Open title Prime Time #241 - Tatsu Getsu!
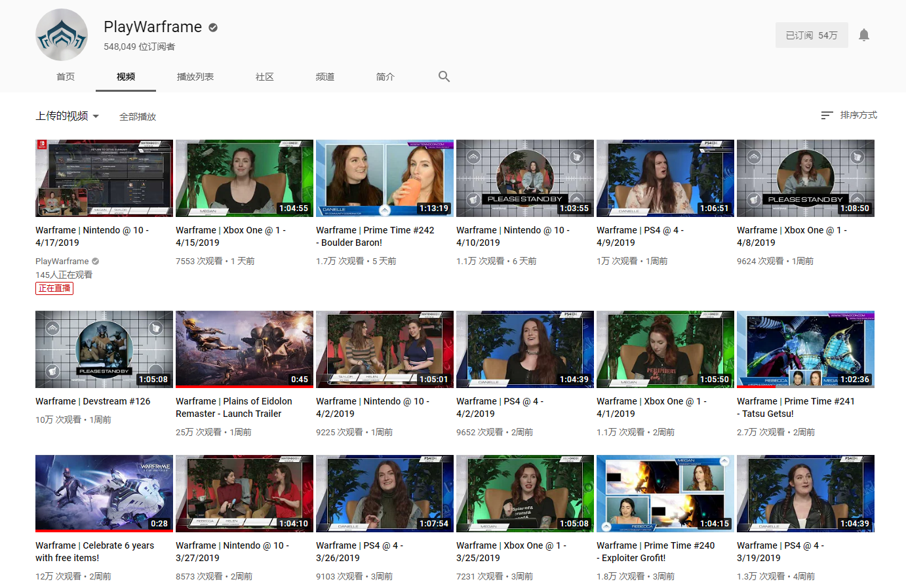Image resolution: width=906 pixels, height=588 pixels. [x=796, y=408]
